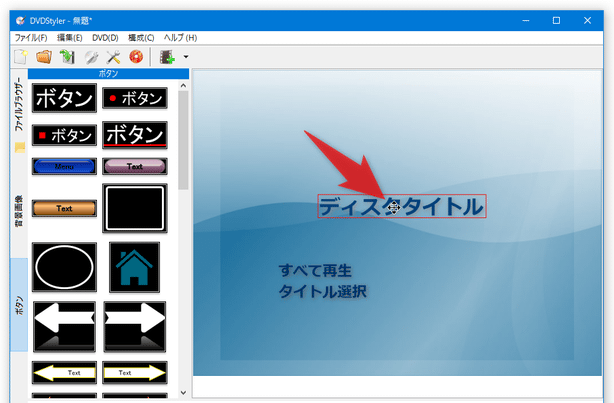Choose the ボタン style with red circle bullet
Image resolution: width=614 pixels, height=403 pixels.
click(x=135, y=98)
